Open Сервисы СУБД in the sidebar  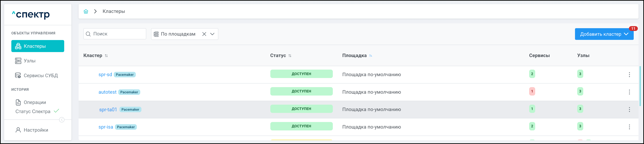pyautogui.click(x=41, y=76)
